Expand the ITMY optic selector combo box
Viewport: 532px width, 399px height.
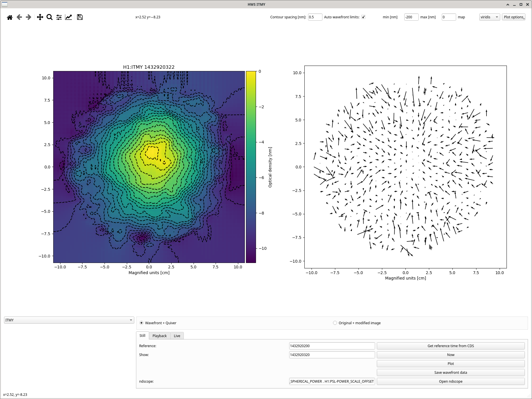[69, 320]
